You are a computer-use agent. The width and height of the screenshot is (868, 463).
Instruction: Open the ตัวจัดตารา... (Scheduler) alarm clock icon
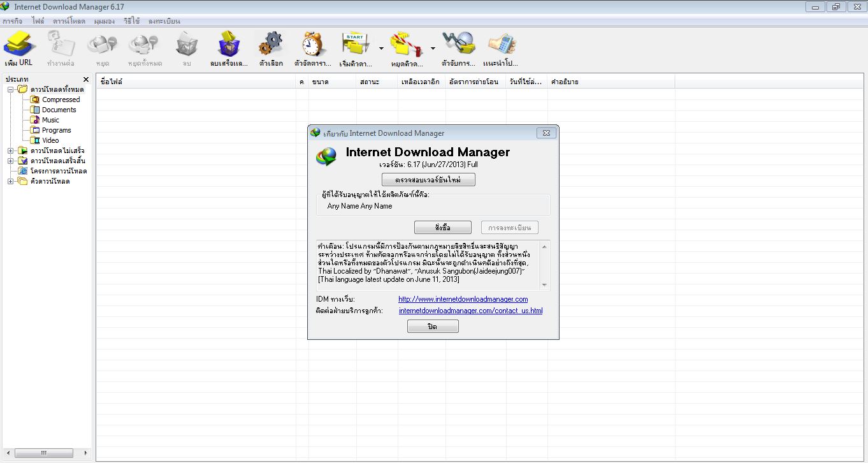pyautogui.click(x=313, y=44)
